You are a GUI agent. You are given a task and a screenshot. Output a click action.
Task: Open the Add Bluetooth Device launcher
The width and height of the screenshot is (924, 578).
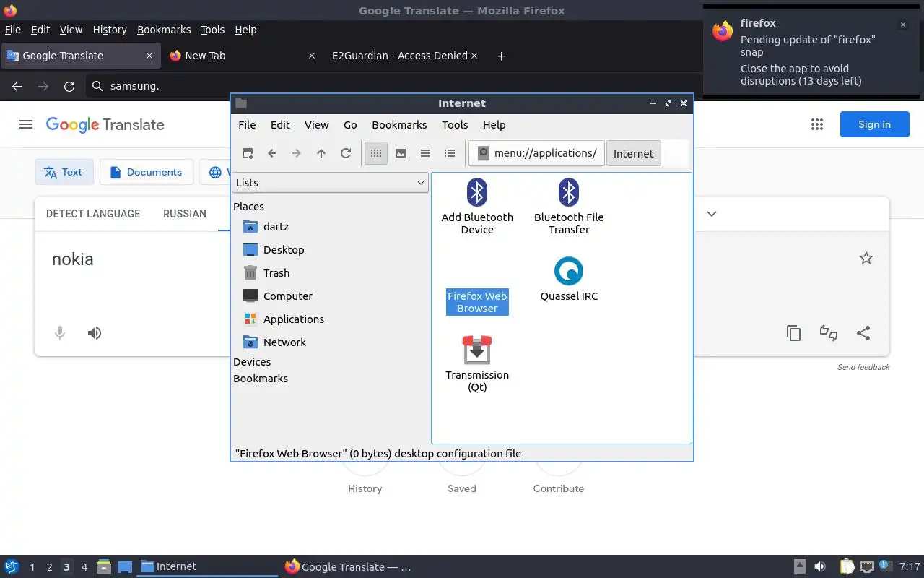[477, 207]
